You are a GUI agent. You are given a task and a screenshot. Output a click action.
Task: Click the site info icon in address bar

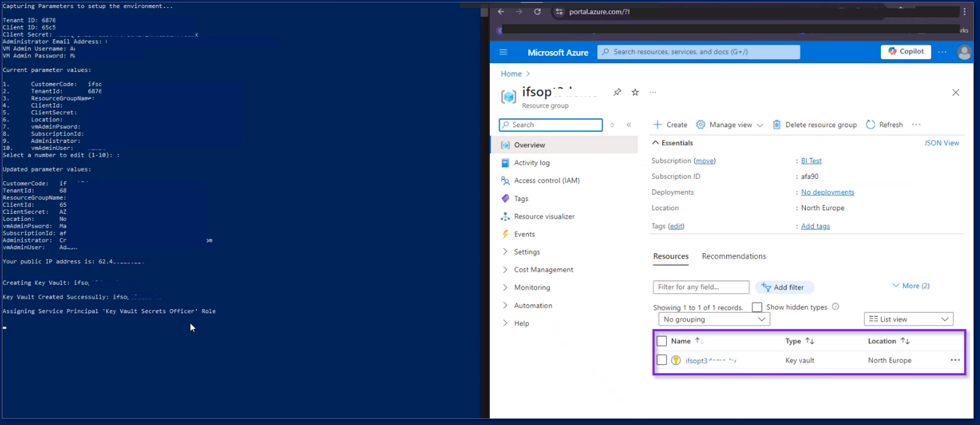(x=559, y=12)
